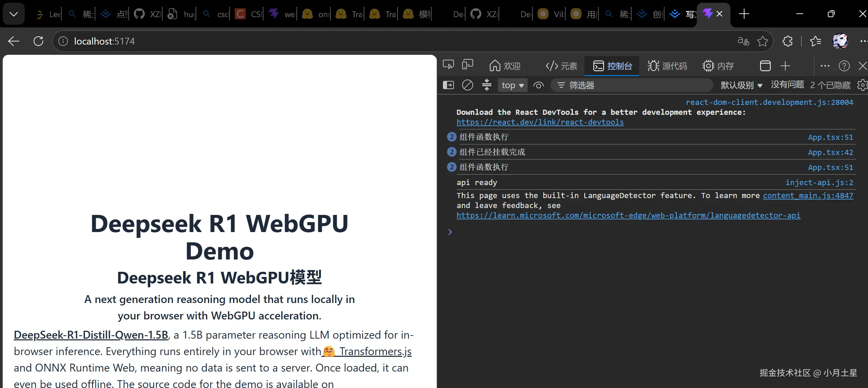Switch to the 元素 panel
The width and height of the screenshot is (868, 388).
561,66
